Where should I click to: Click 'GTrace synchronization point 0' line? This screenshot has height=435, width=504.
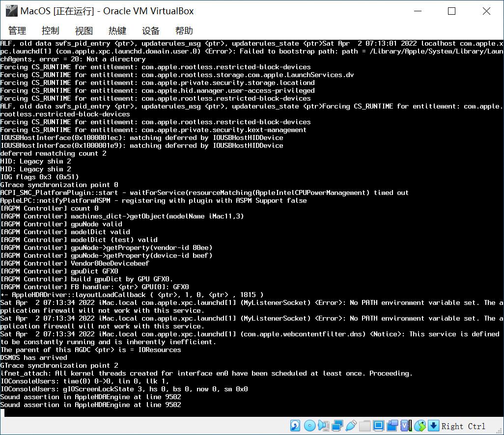[x=59, y=185]
